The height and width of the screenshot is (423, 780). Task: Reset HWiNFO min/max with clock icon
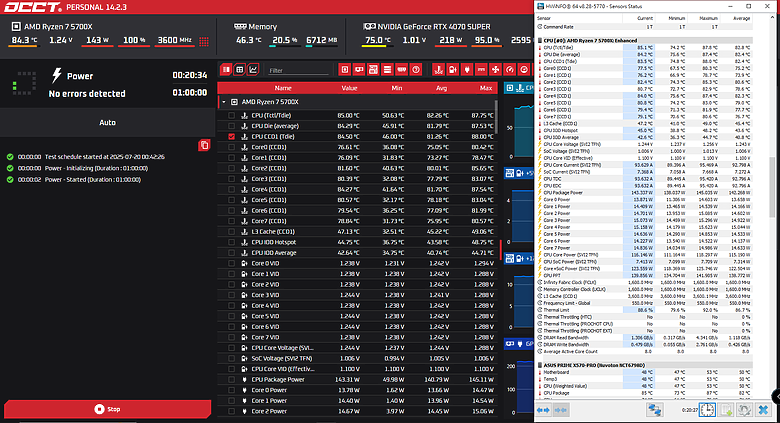click(707, 410)
